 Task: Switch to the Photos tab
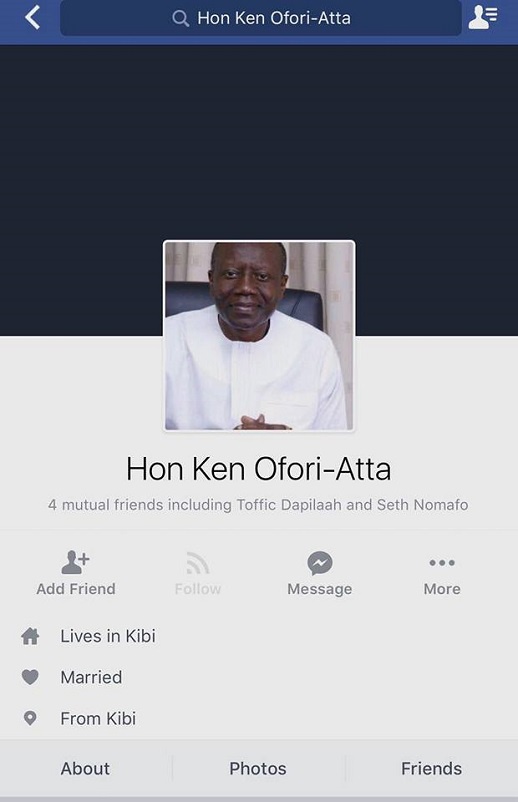click(x=258, y=768)
